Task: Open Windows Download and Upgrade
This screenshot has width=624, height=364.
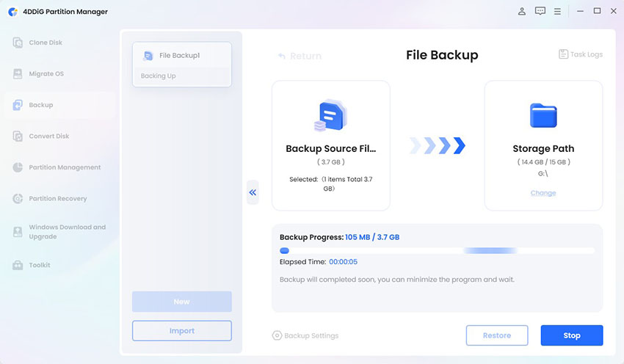Action: point(68,231)
